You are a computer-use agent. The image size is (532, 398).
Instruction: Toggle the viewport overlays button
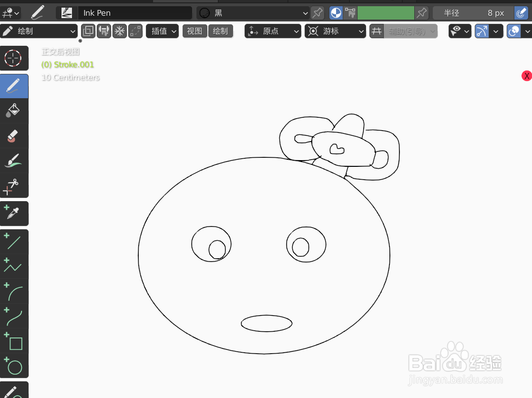pos(514,31)
